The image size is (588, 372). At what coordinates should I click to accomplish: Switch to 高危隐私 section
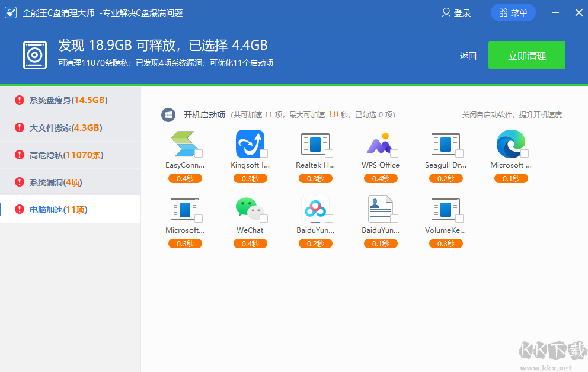66,155
